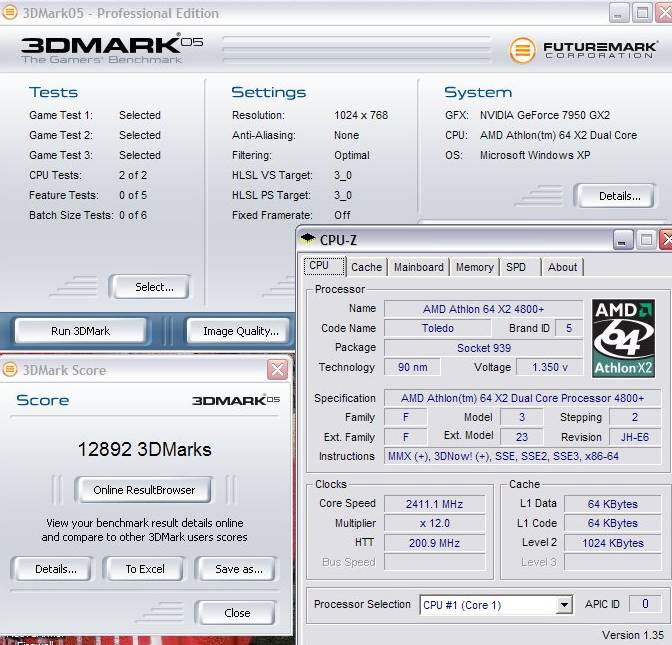This screenshot has width=672, height=645.
Task: Click the Voltage value 1.350 v
Action: point(549,367)
